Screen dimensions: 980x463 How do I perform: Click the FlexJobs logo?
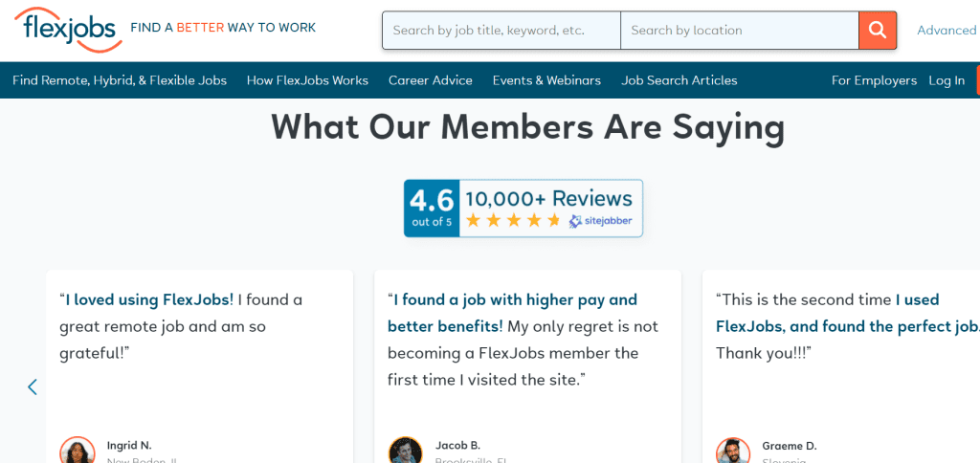[x=68, y=29]
